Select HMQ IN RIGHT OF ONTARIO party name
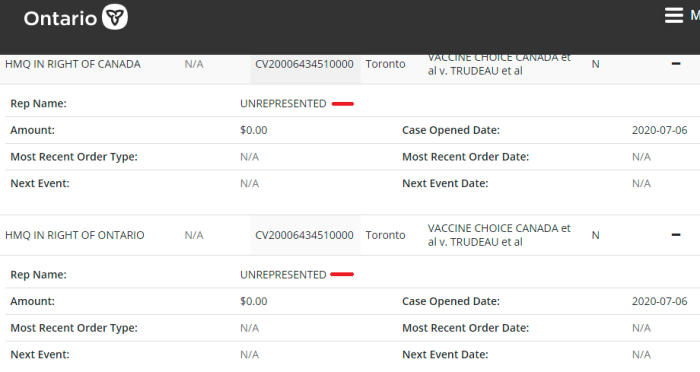Viewport: 700px width, 372px height. (x=75, y=235)
